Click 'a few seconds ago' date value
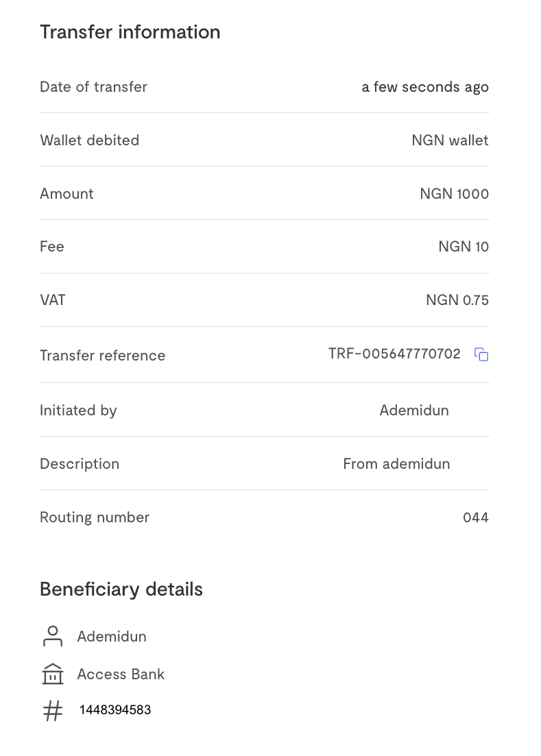Screen dimensions: 541x756 pyautogui.click(x=425, y=87)
